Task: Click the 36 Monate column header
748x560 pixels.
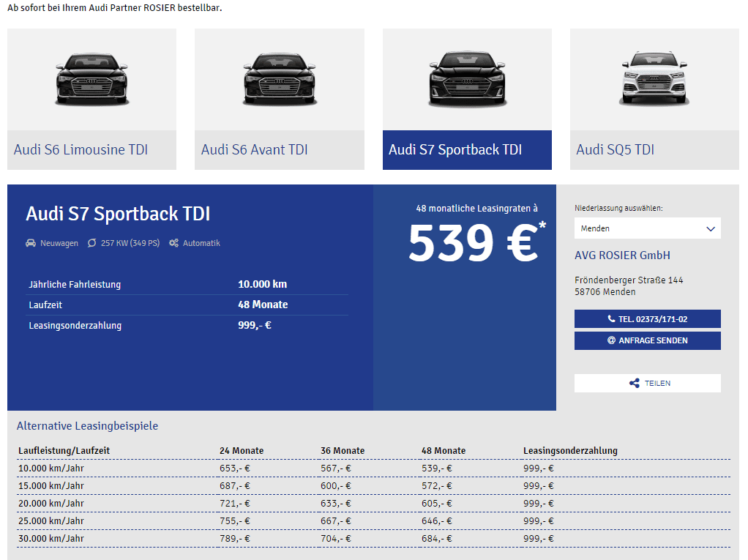Action: [x=343, y=451]
